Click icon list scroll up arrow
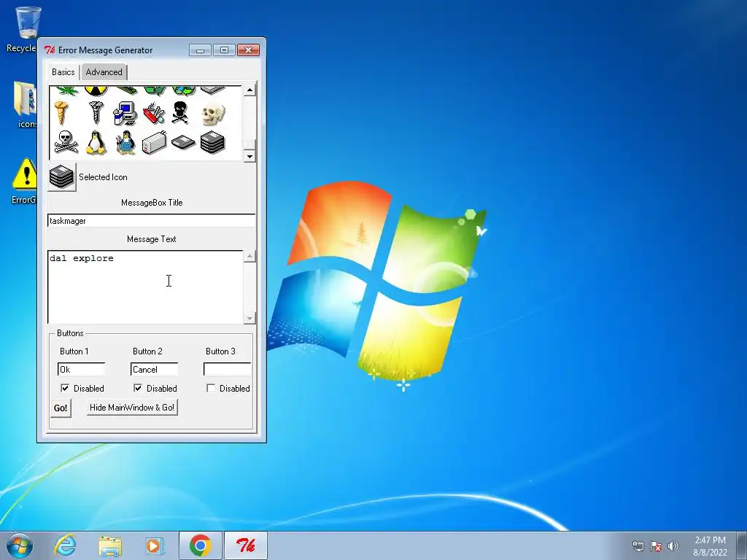 click(x=249, y=90)
